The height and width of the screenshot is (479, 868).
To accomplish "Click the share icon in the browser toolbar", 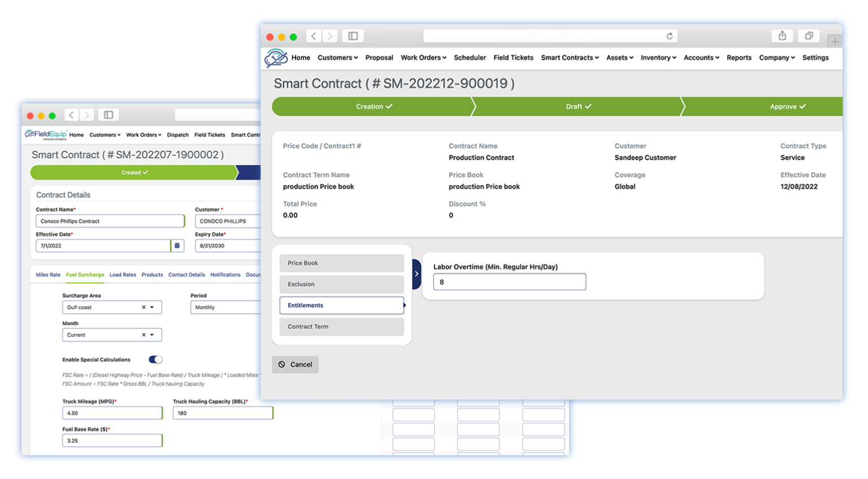I will tap(782, 35).
